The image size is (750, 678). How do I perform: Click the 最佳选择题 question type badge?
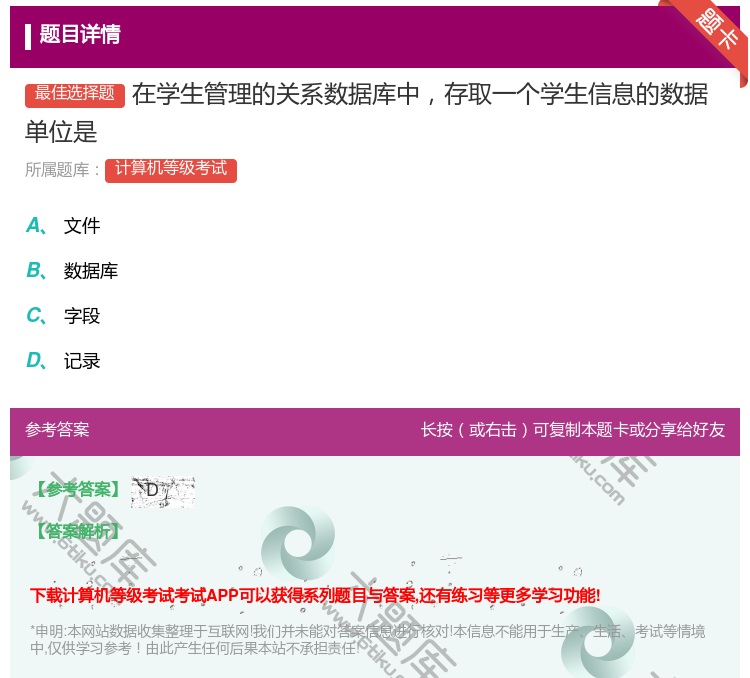tap(75, 95)
